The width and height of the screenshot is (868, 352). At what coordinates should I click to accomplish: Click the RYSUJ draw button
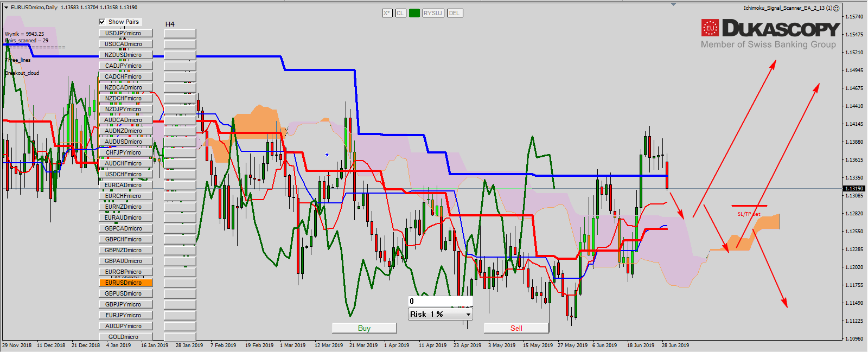[433, 13]
